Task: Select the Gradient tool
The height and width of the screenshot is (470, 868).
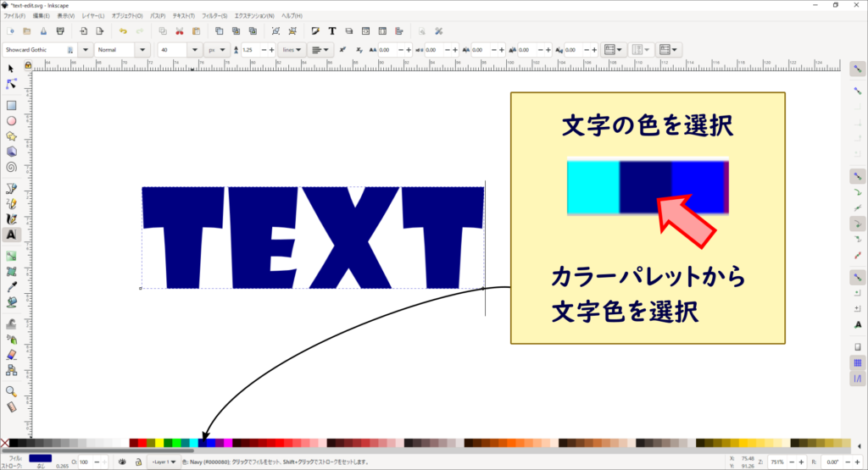Action: (x=11, y=257)
